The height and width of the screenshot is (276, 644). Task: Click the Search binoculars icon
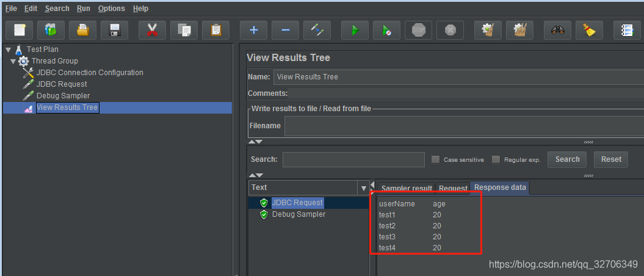tap(558, 30)
